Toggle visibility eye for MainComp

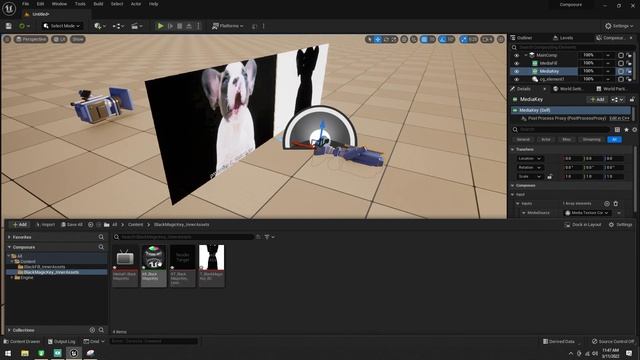[x=516, y=55]
